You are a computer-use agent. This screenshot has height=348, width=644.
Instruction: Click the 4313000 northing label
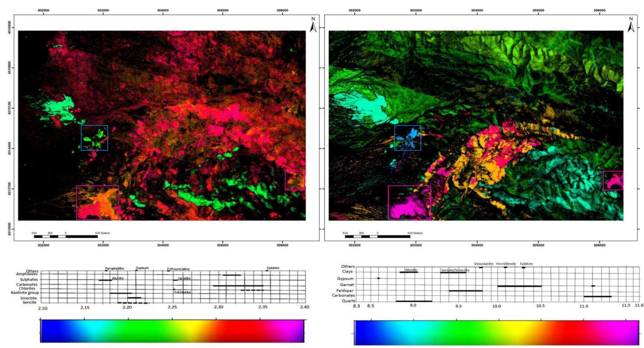pos(9,229)
